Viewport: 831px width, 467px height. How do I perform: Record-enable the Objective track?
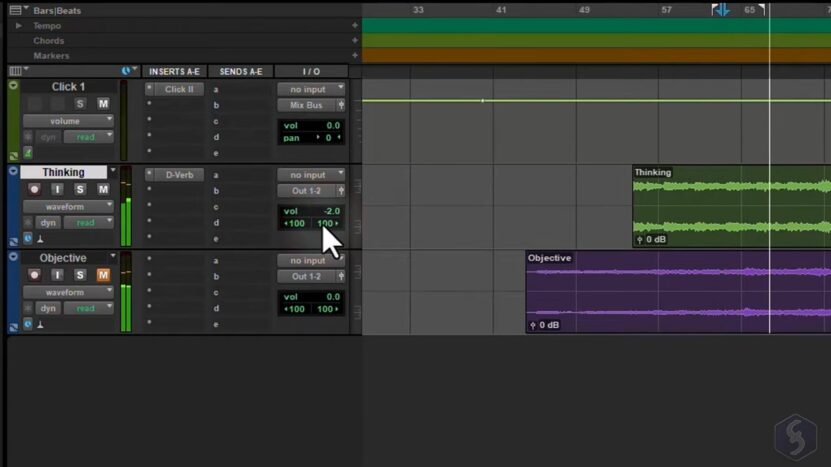[x=34, y=275]
